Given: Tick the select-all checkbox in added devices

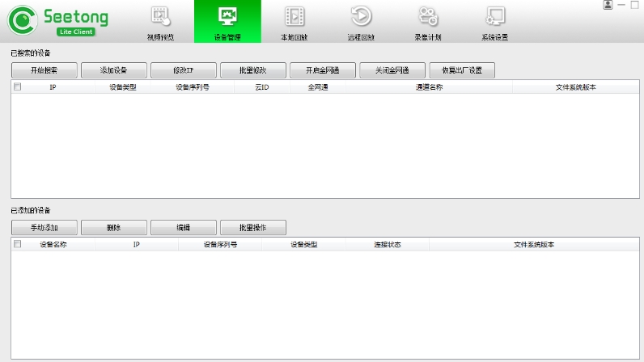Looking at the screenshot, I should (17, 244).
